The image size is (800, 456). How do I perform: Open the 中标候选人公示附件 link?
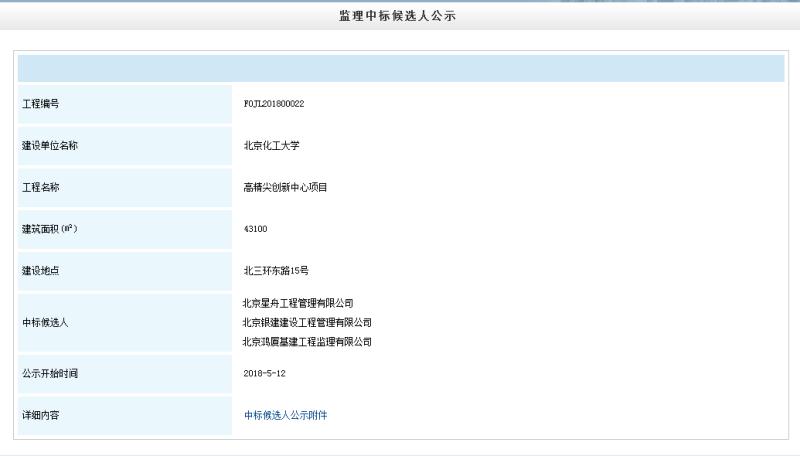pyautogui.click(x=285, y=415)
